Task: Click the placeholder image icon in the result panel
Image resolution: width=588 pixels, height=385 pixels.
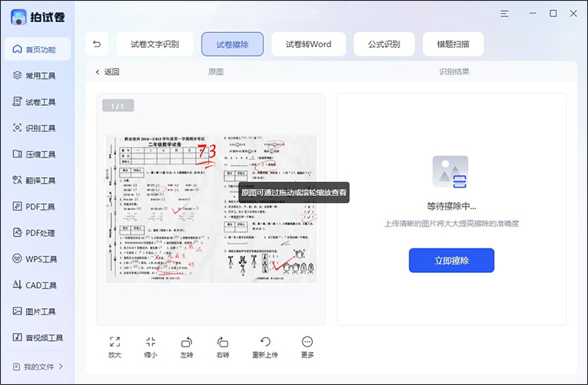Action: click(x=450, y=172)
